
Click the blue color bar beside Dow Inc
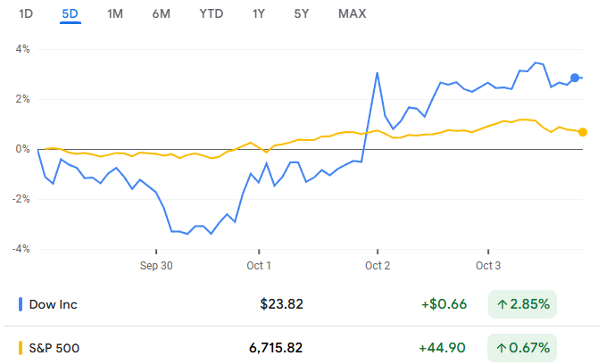pyautogui.click(x=21, y=304)
